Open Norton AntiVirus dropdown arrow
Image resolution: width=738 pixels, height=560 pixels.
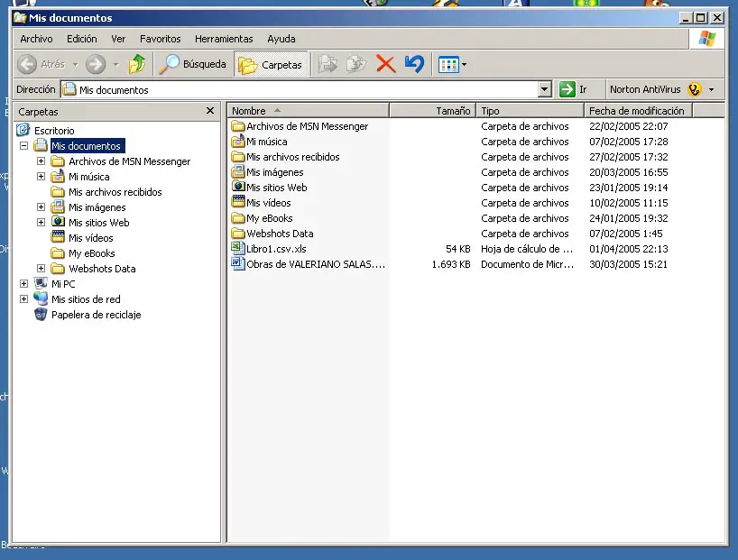(711, 89)
